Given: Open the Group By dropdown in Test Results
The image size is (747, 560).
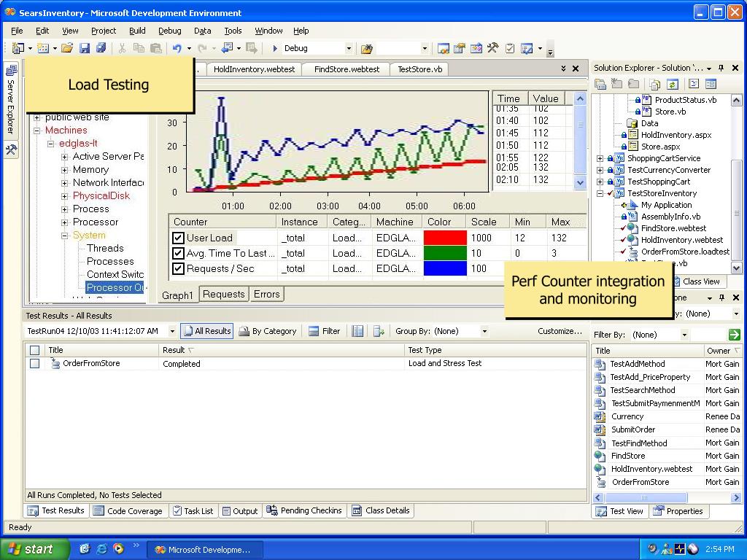Looking at the screenshot, I should pyautogui.click(x=484, y=332).
